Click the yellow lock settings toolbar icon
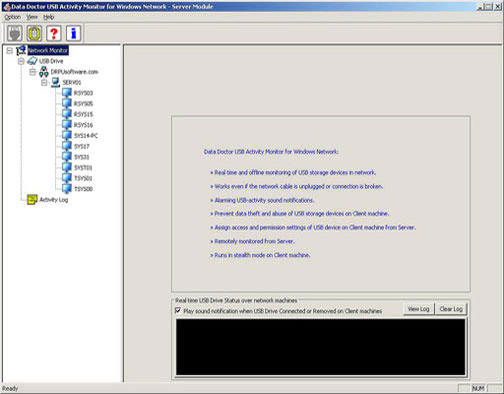Viewport: 504px width, 394px height. (34, 33)
